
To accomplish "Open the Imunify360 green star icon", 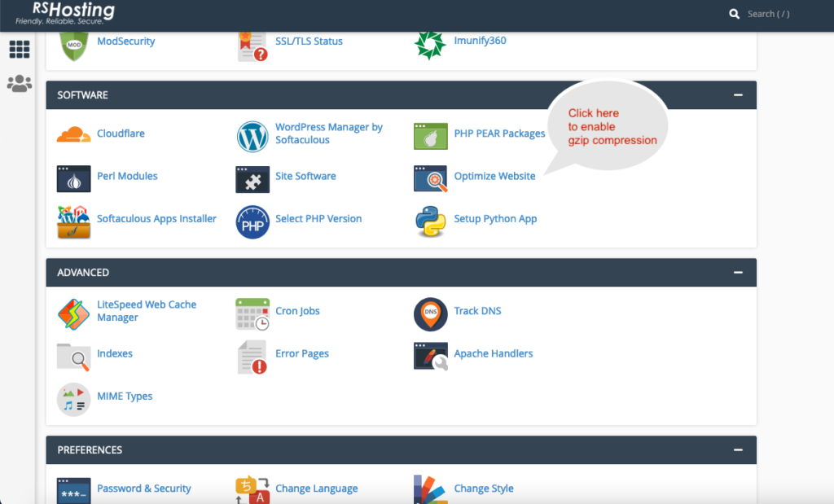I will 430,45.
